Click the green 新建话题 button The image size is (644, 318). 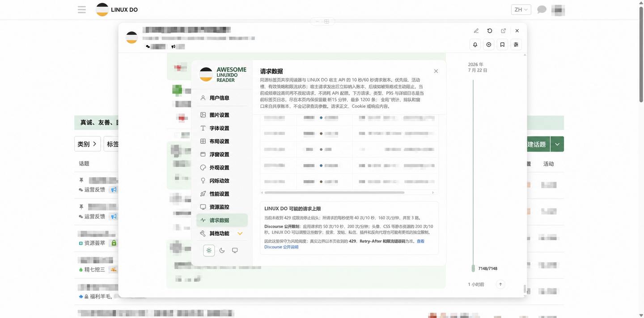538,144
